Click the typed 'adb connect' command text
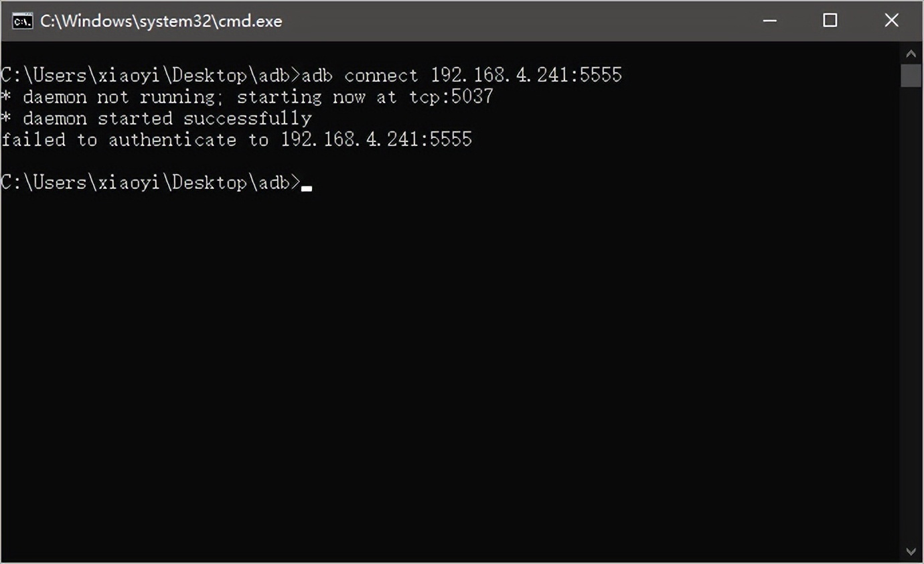Viewport: 924px width, 564px height. point(360,75)
